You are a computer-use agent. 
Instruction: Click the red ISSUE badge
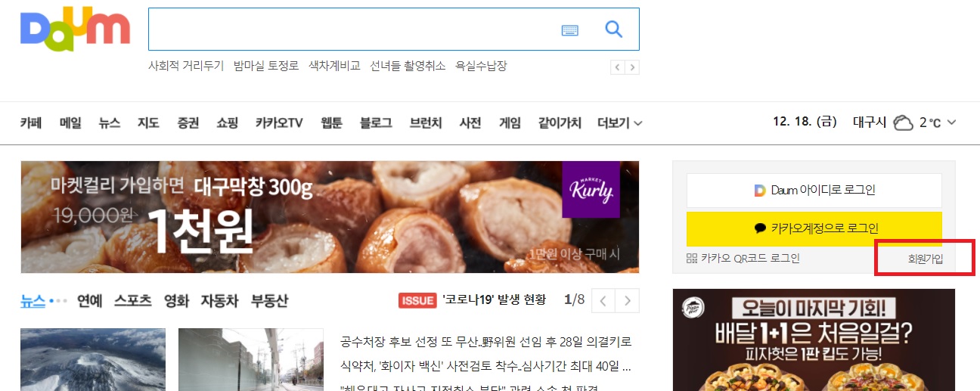417,300
